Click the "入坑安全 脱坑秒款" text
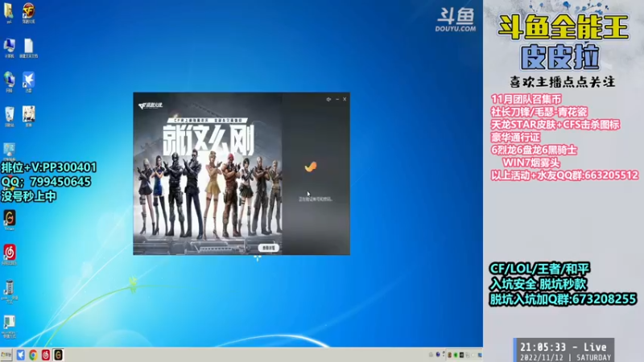644x362 pixels. pyautogui.click(x=538, y=284)
